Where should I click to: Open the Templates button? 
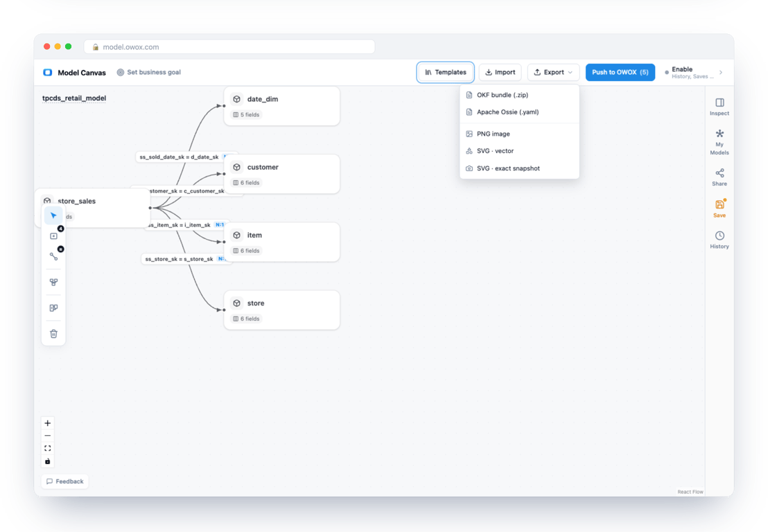(x=445, y=72)
